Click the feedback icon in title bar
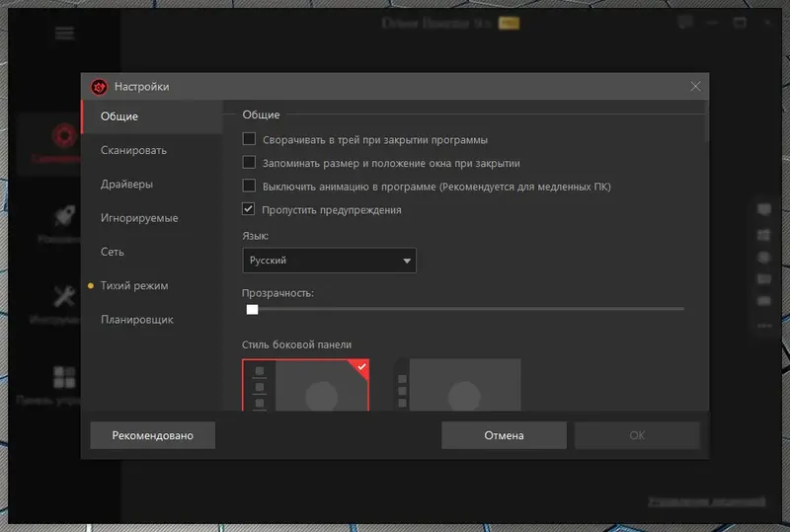Screen dimensions: 790x532 (x=684, y=23)
